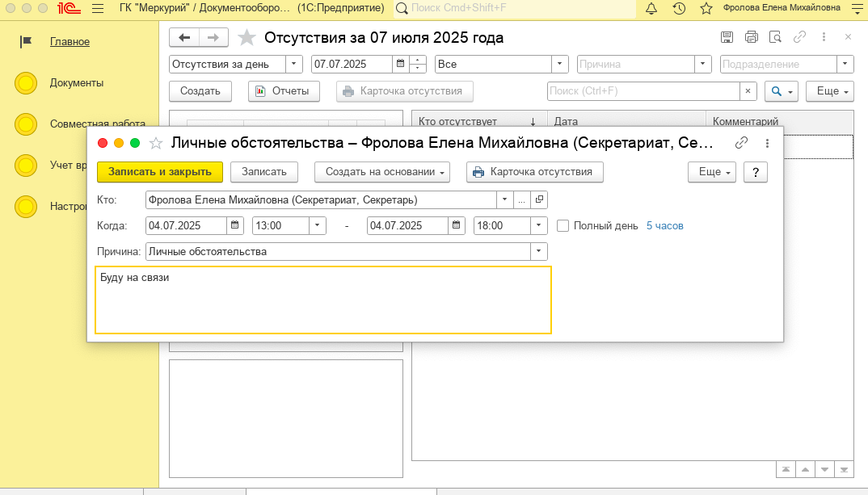The image size is (868, 495).
Task: Click the 5 часов duration link
Action: point(664,226)
